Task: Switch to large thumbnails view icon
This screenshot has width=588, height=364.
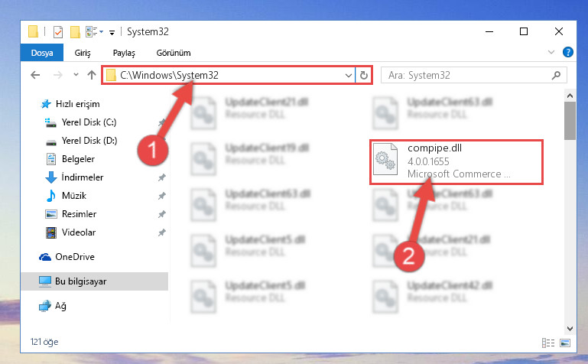Action: [565, 343]
